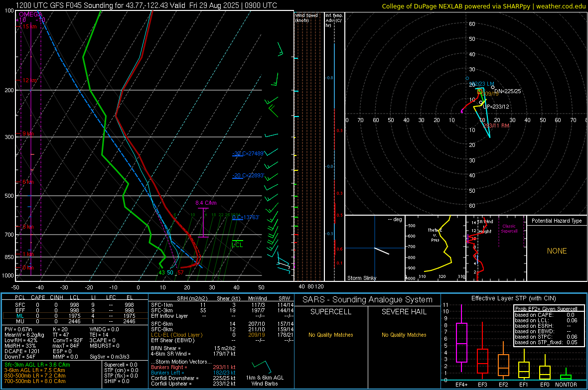The image size is (588, 390).
Task: Select No Quality Matches under SUPERCELL
Action: [331, 335]
